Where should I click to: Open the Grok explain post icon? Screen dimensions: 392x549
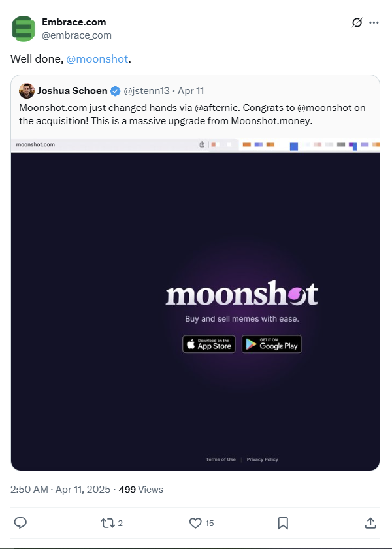click(x=357, y=23)
